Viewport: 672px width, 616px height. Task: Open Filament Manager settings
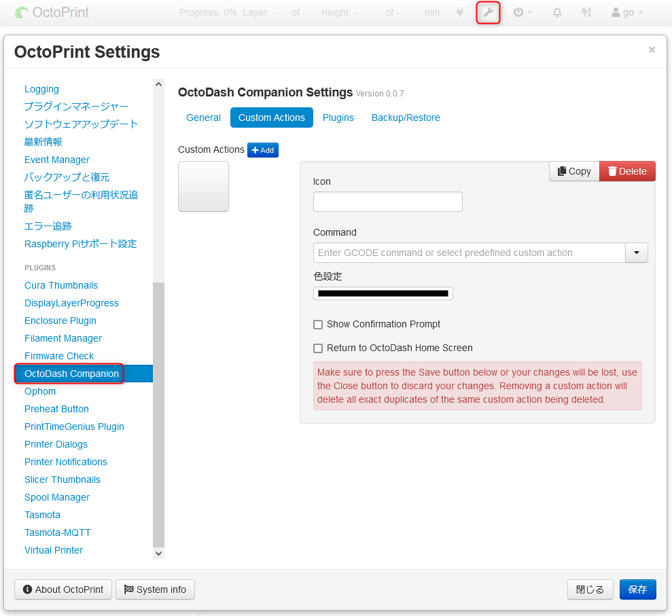[x=63, y=338]
